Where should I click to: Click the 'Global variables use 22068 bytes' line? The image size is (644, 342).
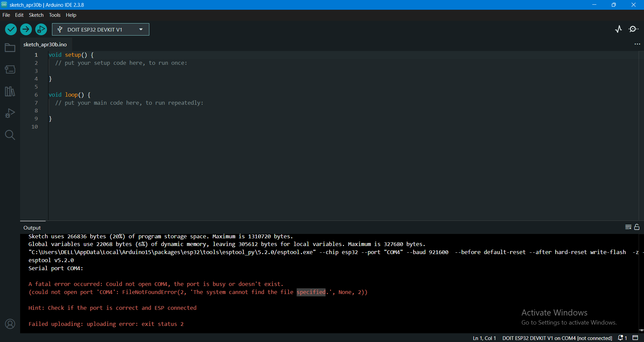click(227, 244)
